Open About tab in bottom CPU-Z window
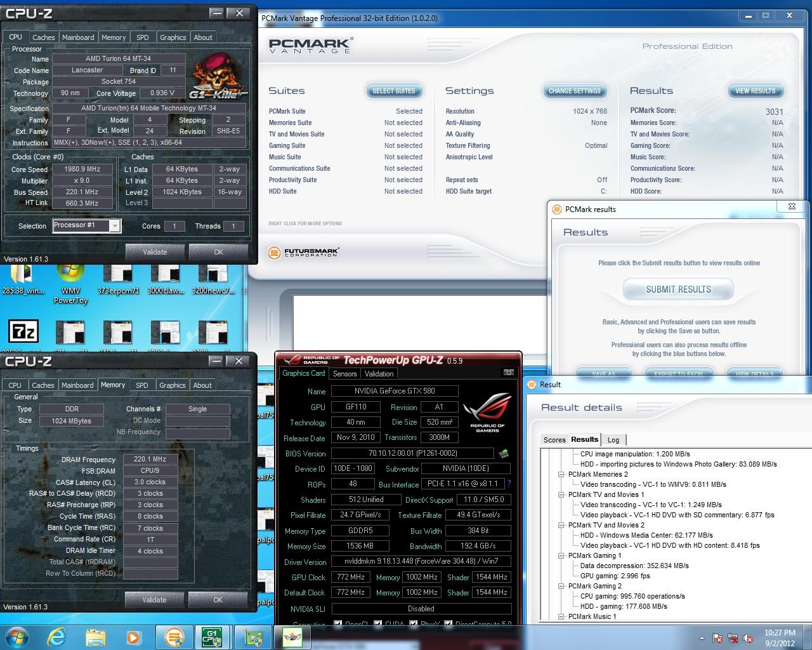The image size is (812, 650). [202, 385]
